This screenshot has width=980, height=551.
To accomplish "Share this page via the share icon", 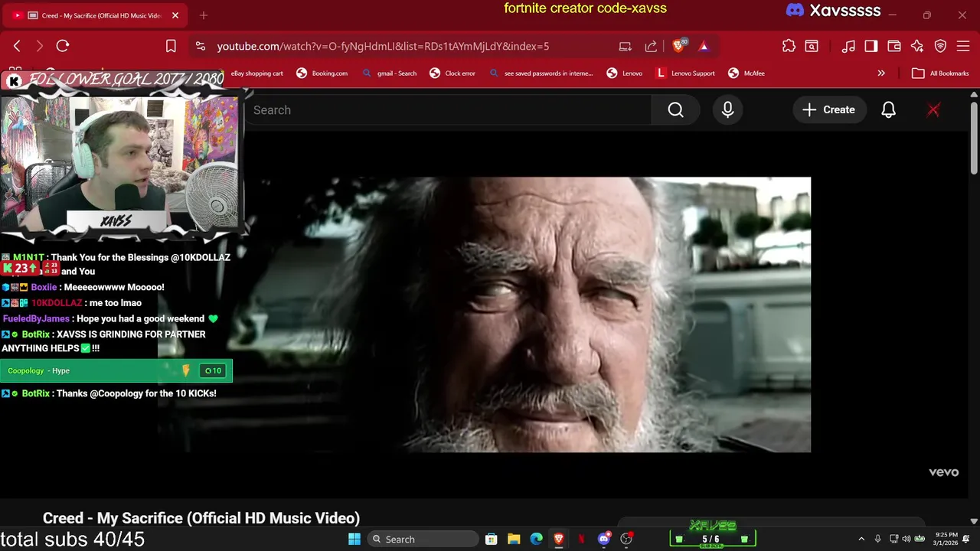I will [x=651, y=46].
